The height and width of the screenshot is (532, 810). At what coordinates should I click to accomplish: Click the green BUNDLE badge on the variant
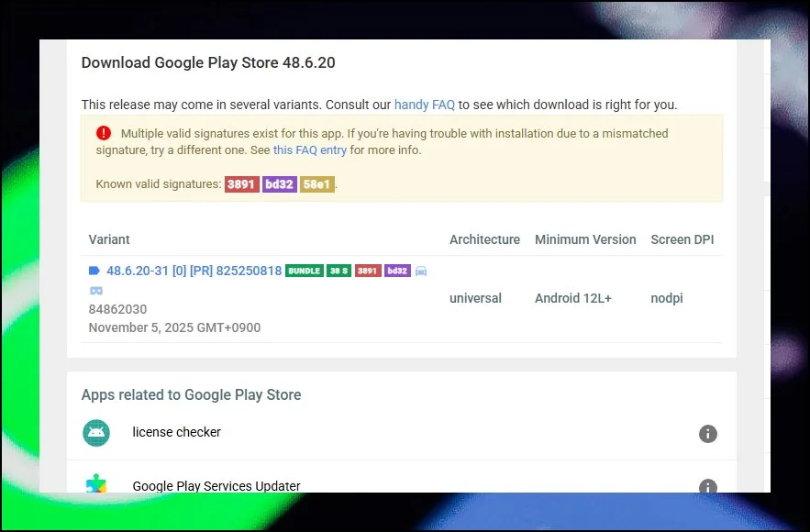[304, 271]
